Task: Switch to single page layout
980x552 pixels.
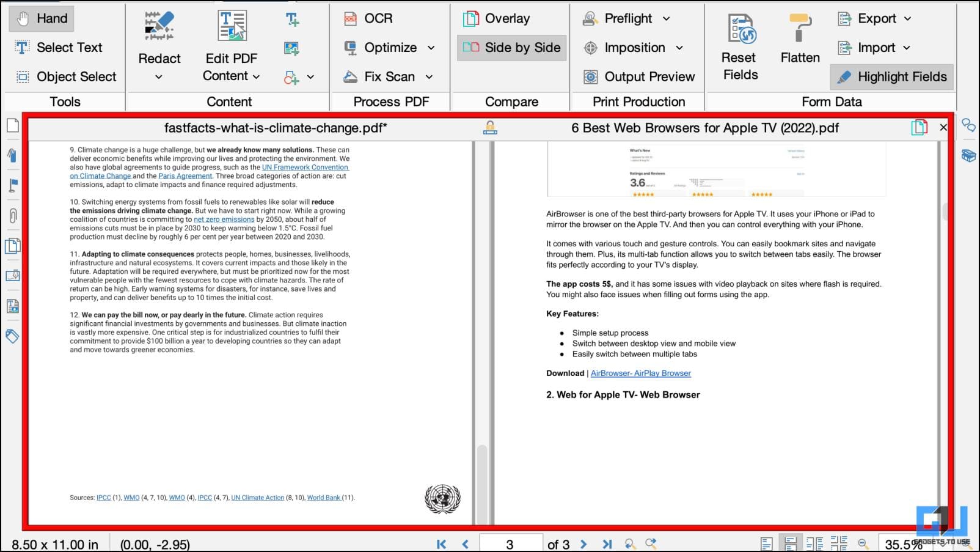Action: click(x=767, y=543)
